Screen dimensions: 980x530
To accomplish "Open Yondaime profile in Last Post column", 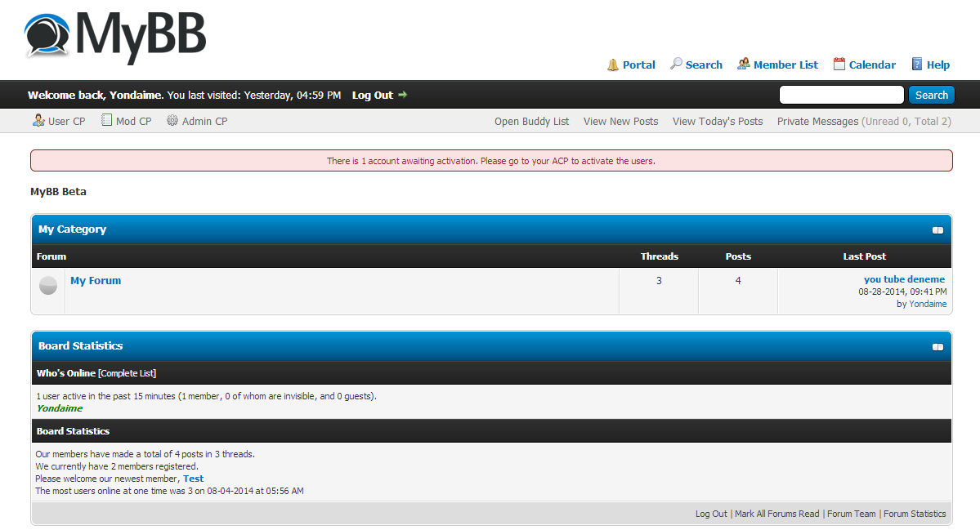I will [928, 304].
